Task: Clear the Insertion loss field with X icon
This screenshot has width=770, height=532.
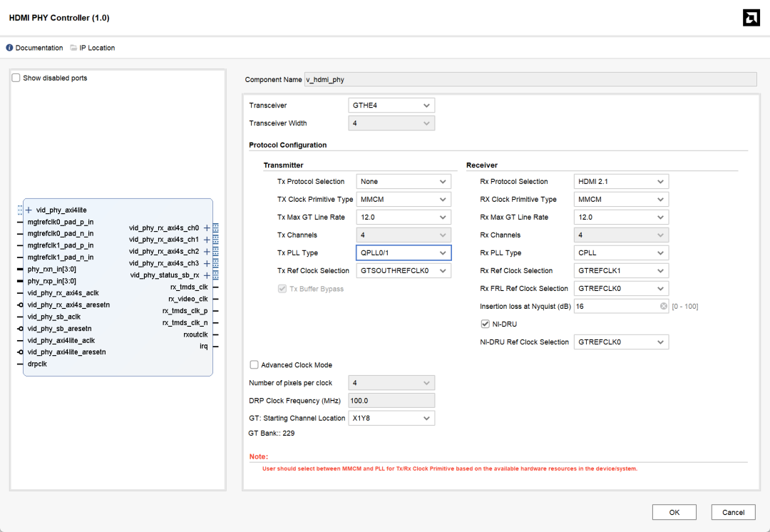Action: click(663, 307)
